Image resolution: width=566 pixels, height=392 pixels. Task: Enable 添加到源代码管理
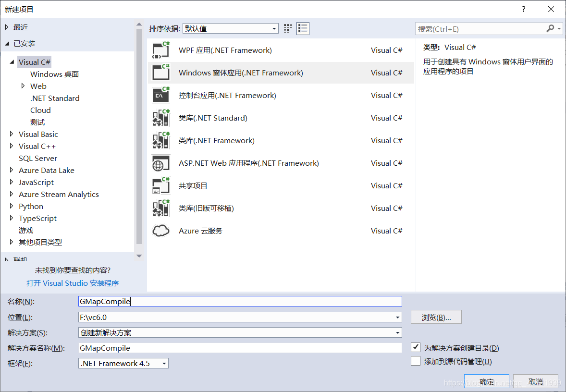(416, 361)
